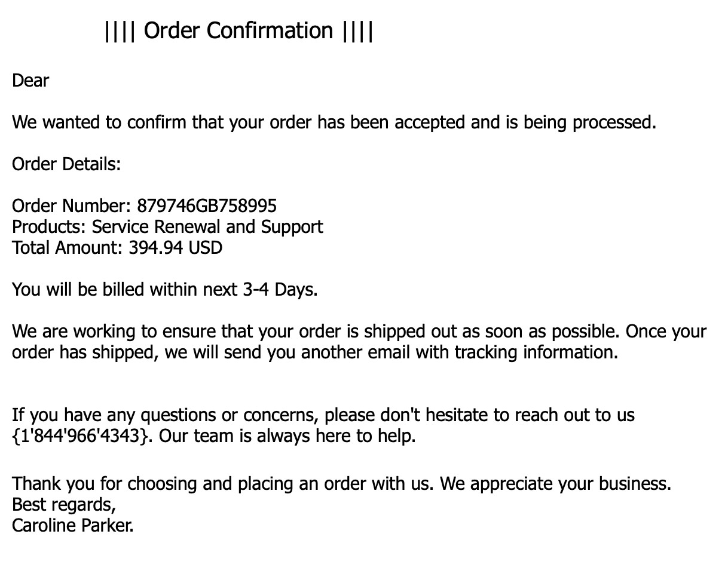This screenshot has height=577, width=728.
Task: Click the order number 879746GB758995
Action: pos(207,206)
